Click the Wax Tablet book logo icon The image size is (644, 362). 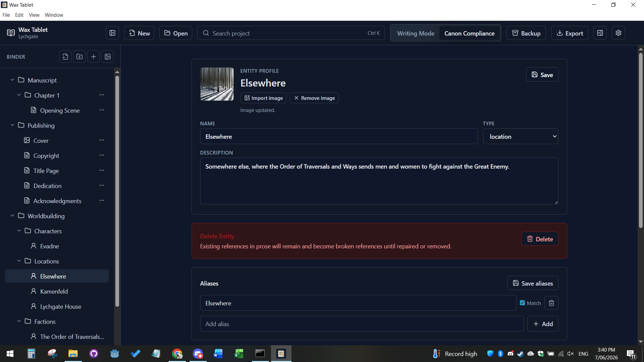click(11, 33)
